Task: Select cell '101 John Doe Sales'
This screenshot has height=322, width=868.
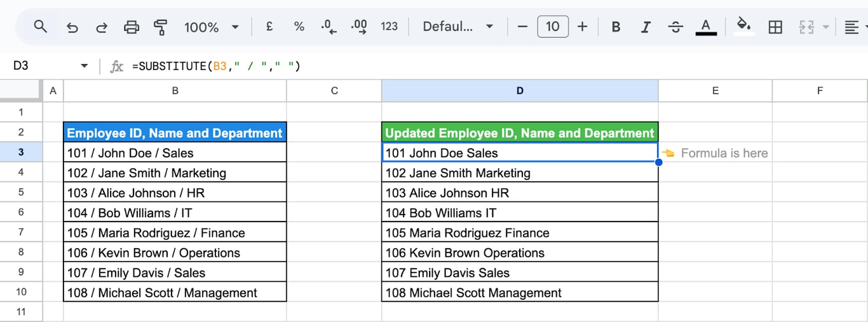Action: pyautogui.click(x=520, y=152)
